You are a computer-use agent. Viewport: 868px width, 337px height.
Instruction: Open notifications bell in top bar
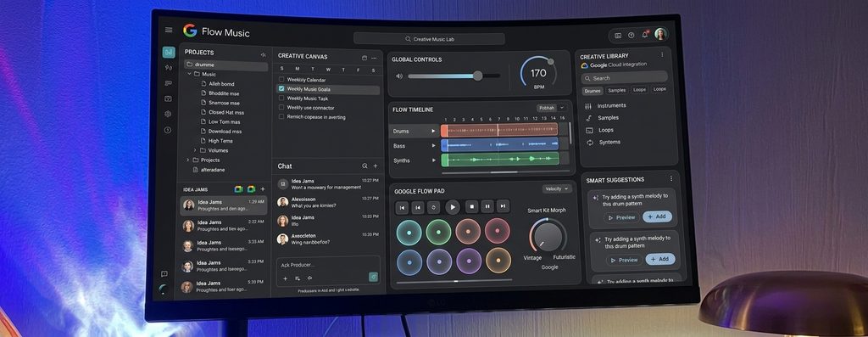coord(645,34)
